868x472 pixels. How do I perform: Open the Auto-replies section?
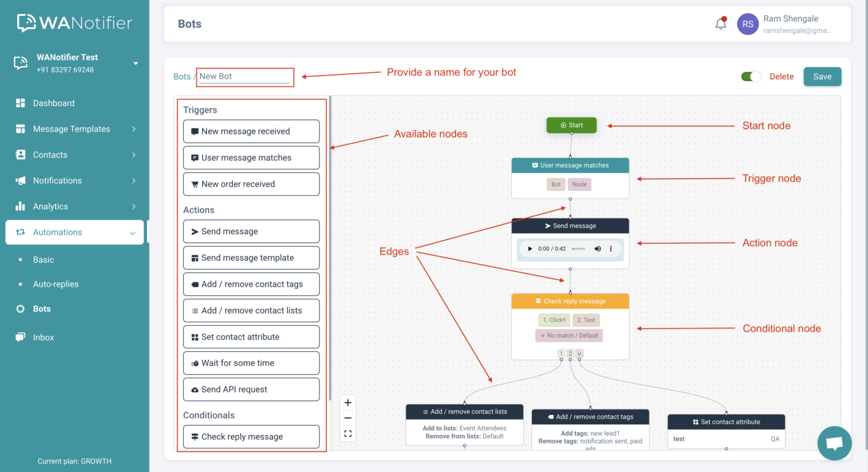pos(56,284)
